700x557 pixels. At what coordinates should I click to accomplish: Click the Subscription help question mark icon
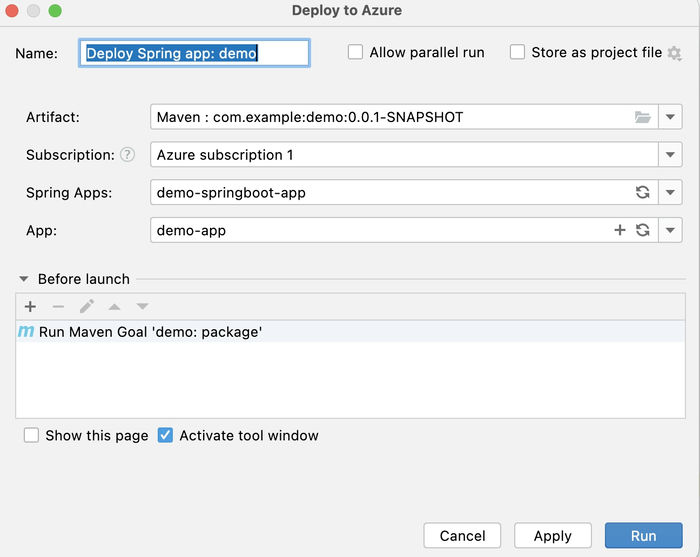[127, 155]
